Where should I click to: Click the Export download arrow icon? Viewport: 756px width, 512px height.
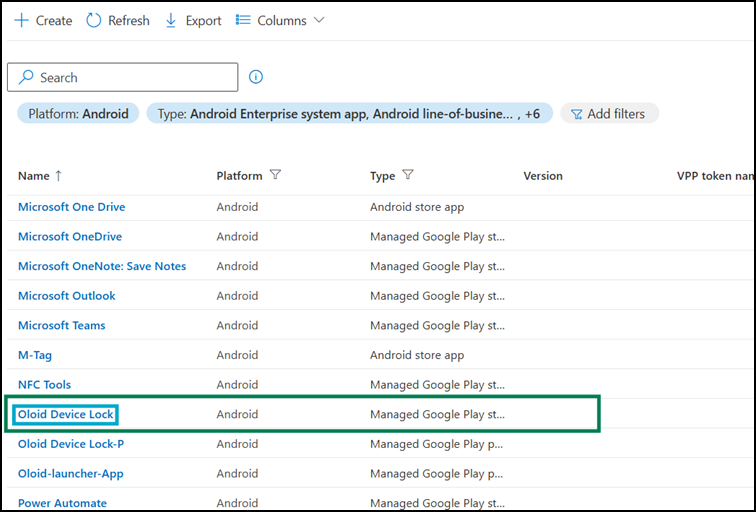pos(171,21)
